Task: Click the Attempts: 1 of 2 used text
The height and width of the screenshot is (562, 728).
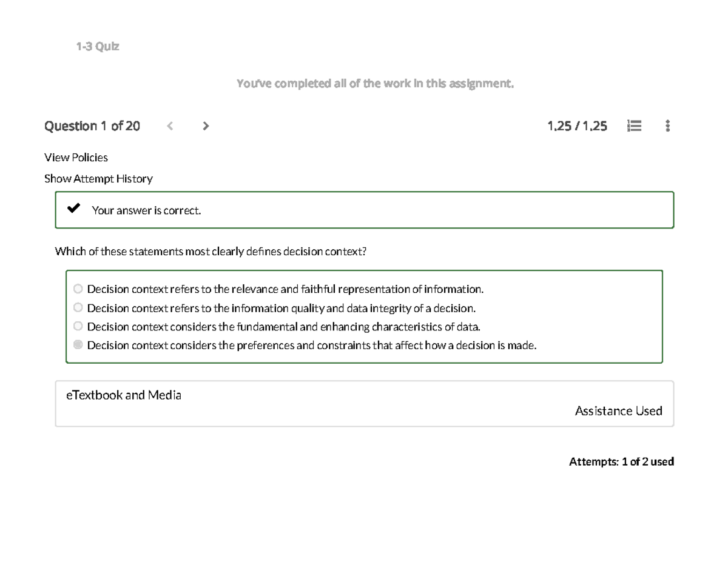Action: point(621,461)
